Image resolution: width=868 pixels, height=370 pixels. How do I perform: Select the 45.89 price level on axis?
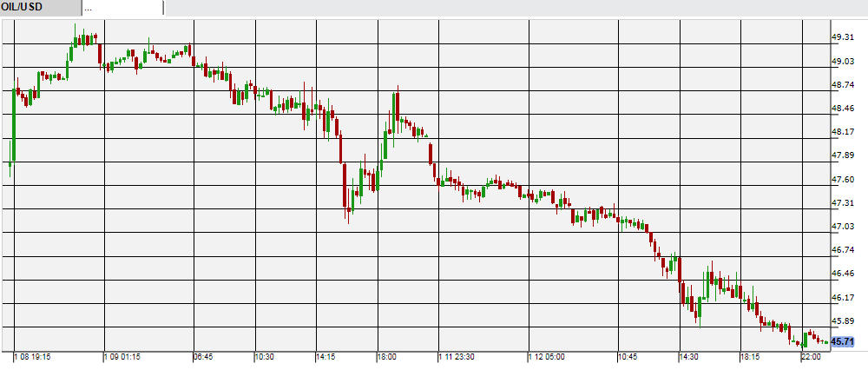(843, 320)
